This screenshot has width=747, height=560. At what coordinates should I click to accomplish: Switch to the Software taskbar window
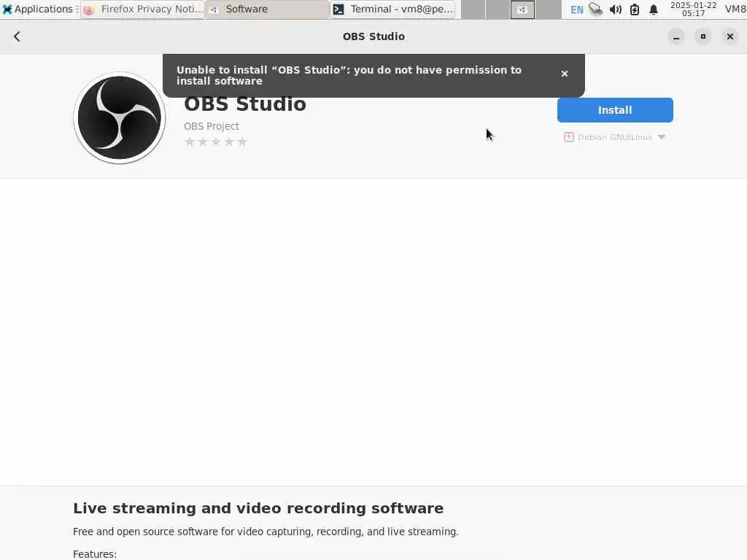tap(267, 9)
